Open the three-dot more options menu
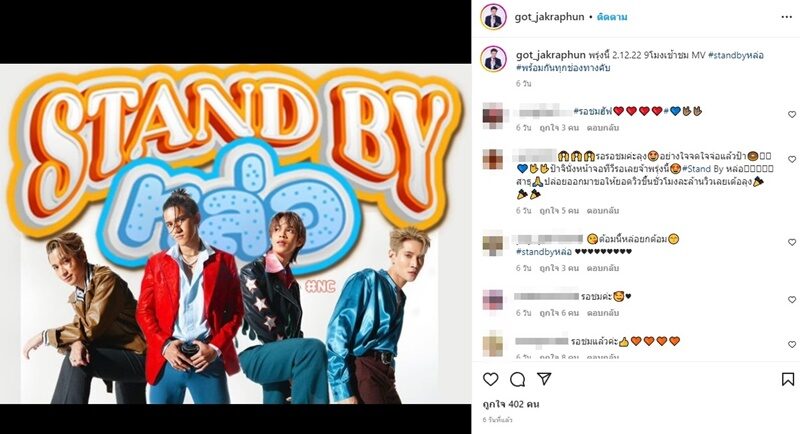 point(786,17)
